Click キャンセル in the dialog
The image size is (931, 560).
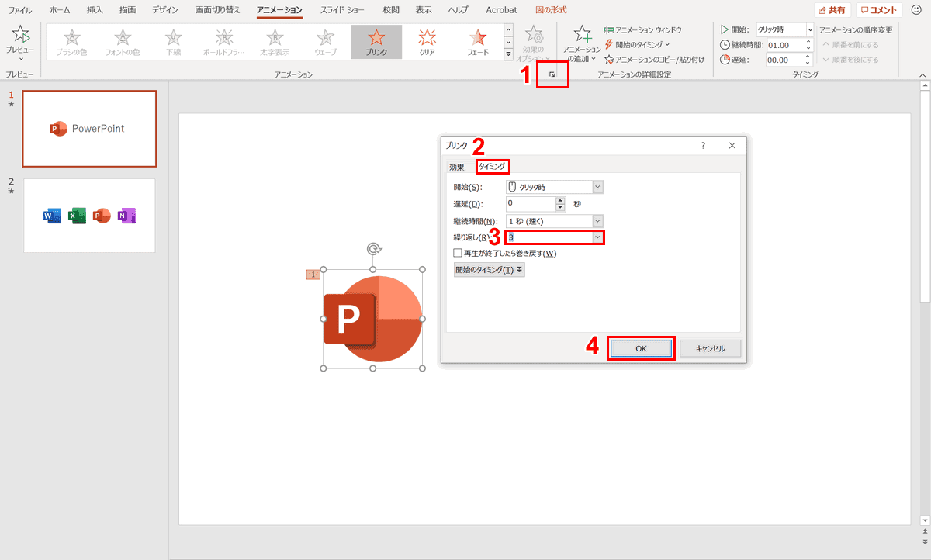711,349
